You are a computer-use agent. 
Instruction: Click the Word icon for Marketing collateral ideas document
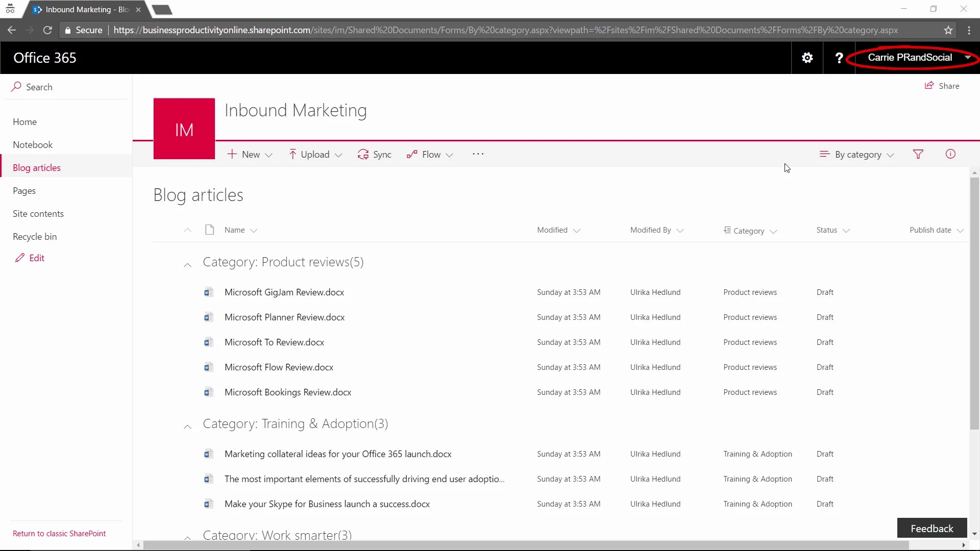tap(208, 454)
